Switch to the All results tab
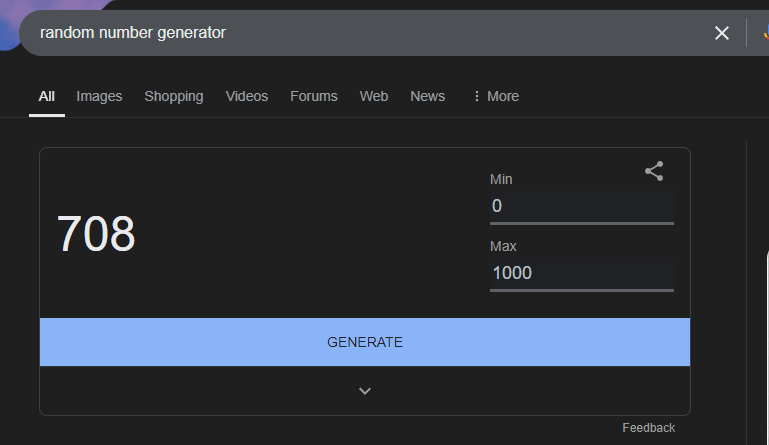This screenshot has height=445, width=769. tap(47, 96)
